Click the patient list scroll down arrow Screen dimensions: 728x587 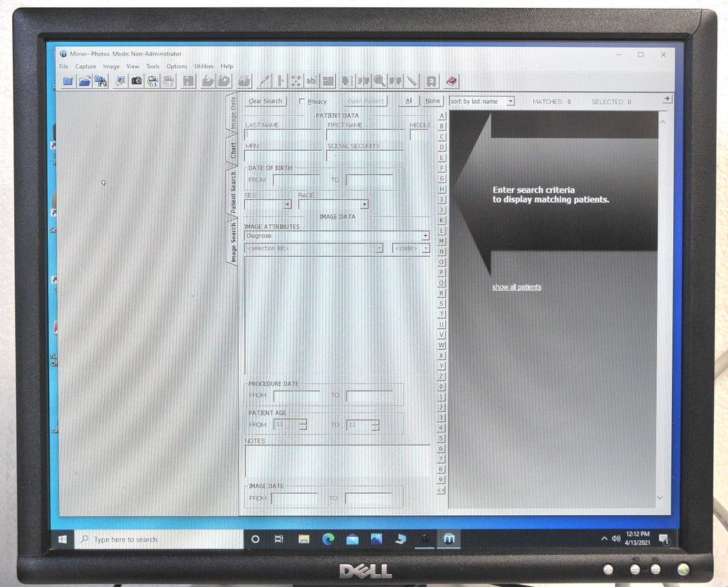(x=660, y=498)
